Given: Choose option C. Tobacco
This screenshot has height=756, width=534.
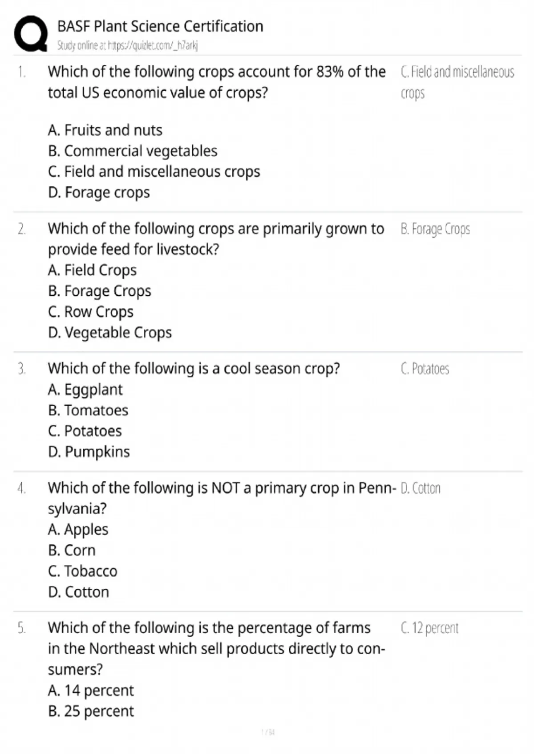Looking at the screenshot, I should click(x=83, y=571).
